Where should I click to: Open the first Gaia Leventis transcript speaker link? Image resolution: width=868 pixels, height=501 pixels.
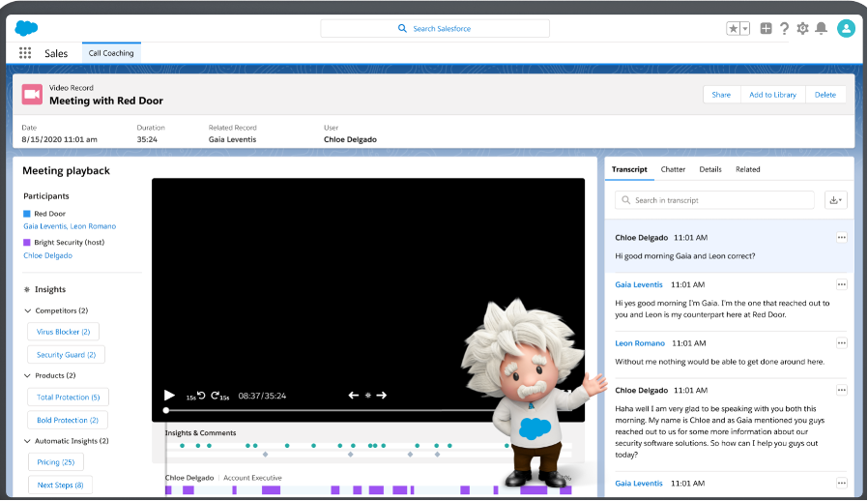639,285
